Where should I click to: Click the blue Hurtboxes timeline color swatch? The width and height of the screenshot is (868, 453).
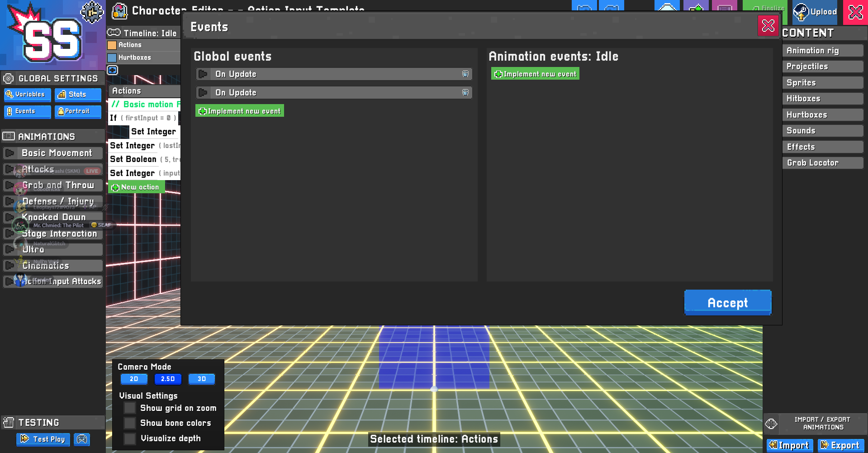coord(112,58)
